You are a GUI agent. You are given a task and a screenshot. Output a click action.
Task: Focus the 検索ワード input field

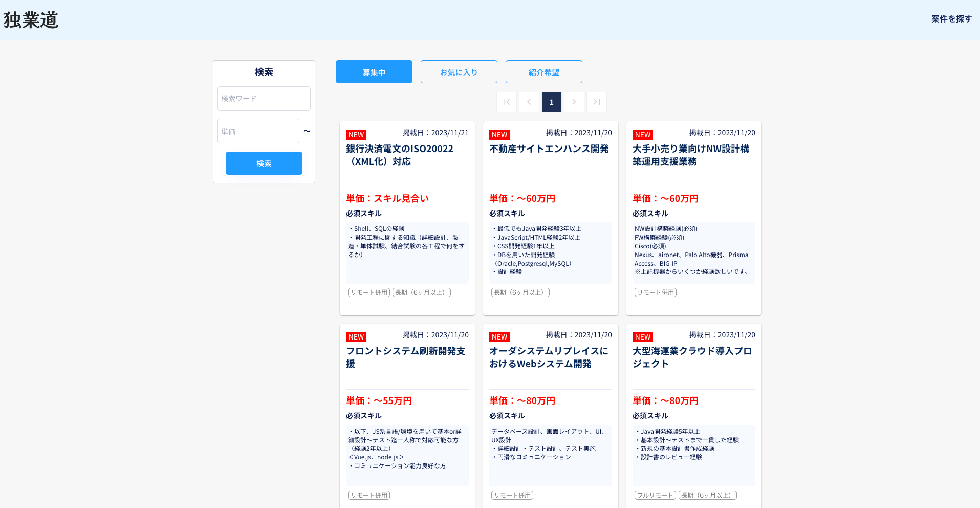264,98
